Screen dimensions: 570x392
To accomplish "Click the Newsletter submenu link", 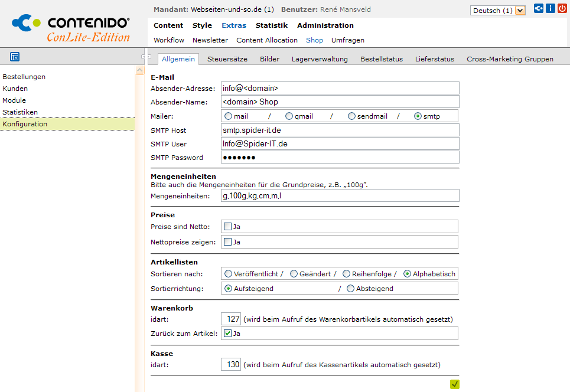I will pos(210,40).
